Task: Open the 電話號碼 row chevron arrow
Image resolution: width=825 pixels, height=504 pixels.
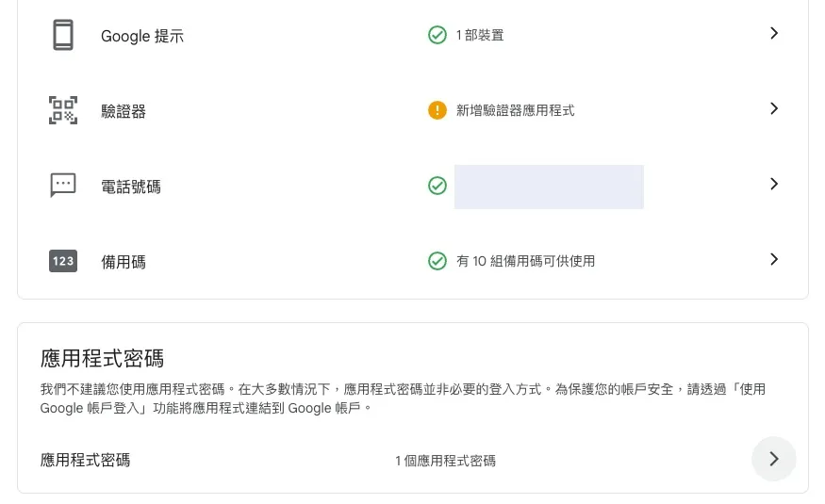Action: coord(774,184)
